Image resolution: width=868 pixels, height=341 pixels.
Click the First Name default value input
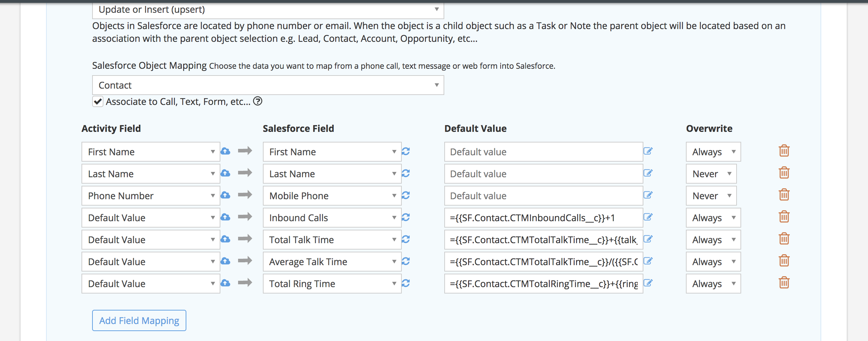point(543,152)
